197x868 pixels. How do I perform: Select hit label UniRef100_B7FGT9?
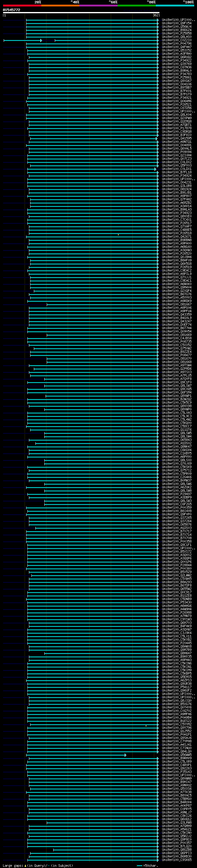coord(177,94)
